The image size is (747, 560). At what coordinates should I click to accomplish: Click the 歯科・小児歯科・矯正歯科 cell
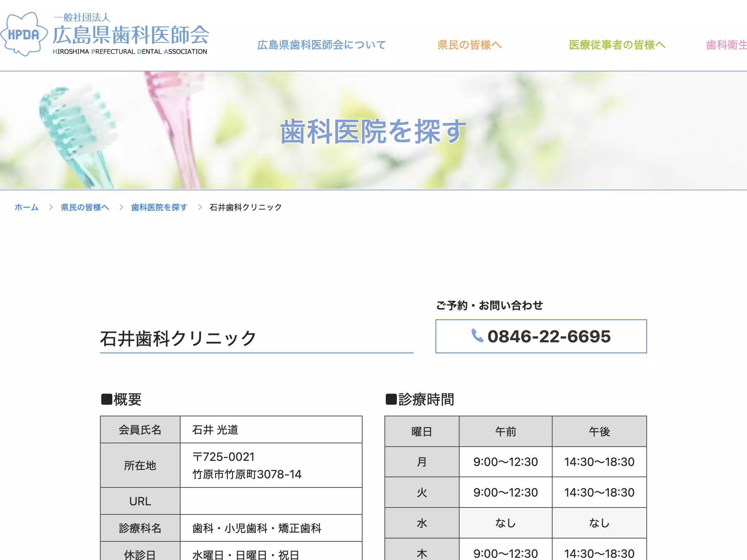(271, 528)
